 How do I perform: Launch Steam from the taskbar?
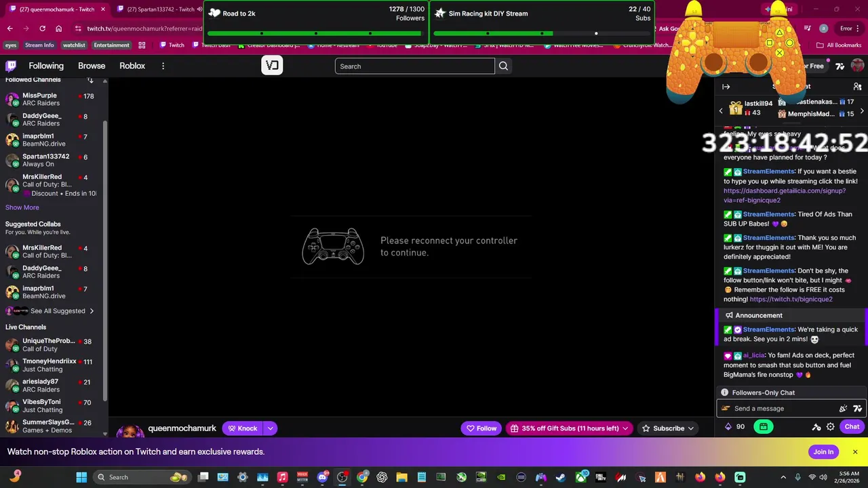(561, 477)
